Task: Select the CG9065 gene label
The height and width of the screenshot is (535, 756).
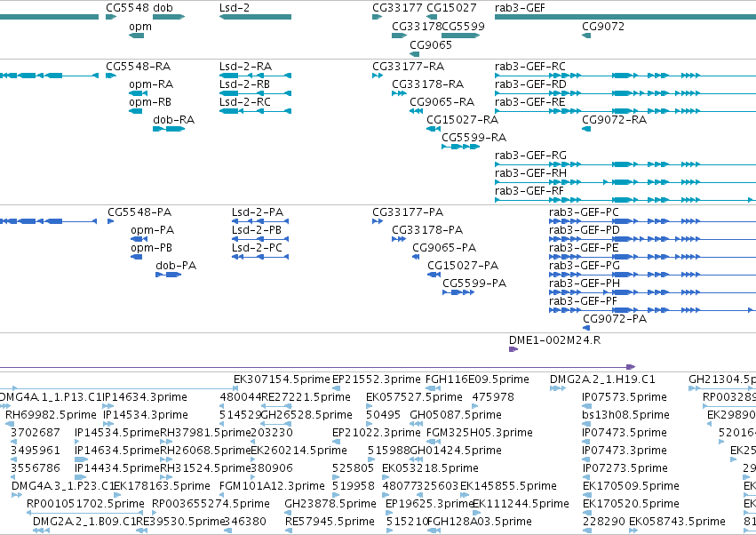Action: [431, 44]
